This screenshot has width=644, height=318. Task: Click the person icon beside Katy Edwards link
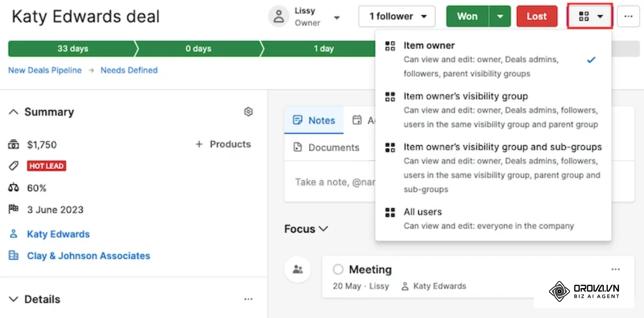pyautogui.click(x=14, y=234)
